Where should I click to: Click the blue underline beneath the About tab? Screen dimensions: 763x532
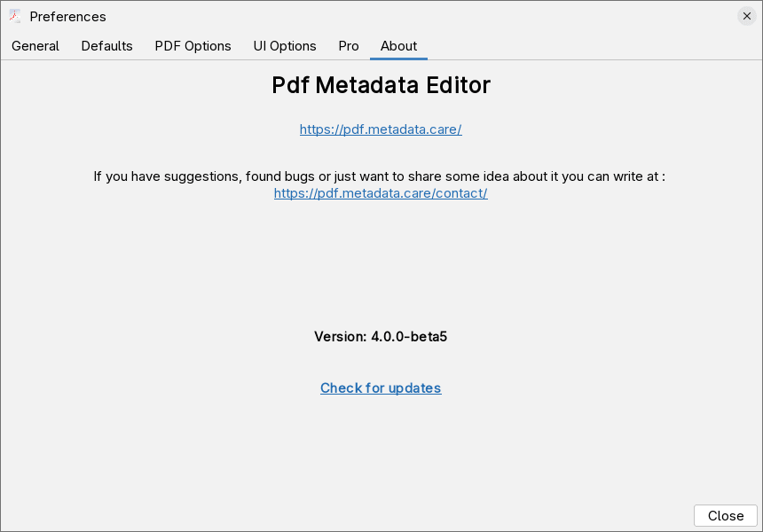click(398, 59)
